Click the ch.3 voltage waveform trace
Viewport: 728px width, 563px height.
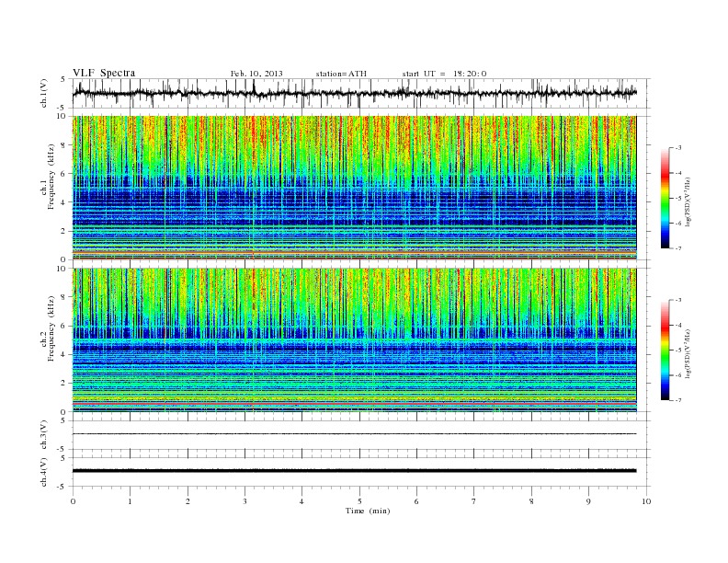354,434
